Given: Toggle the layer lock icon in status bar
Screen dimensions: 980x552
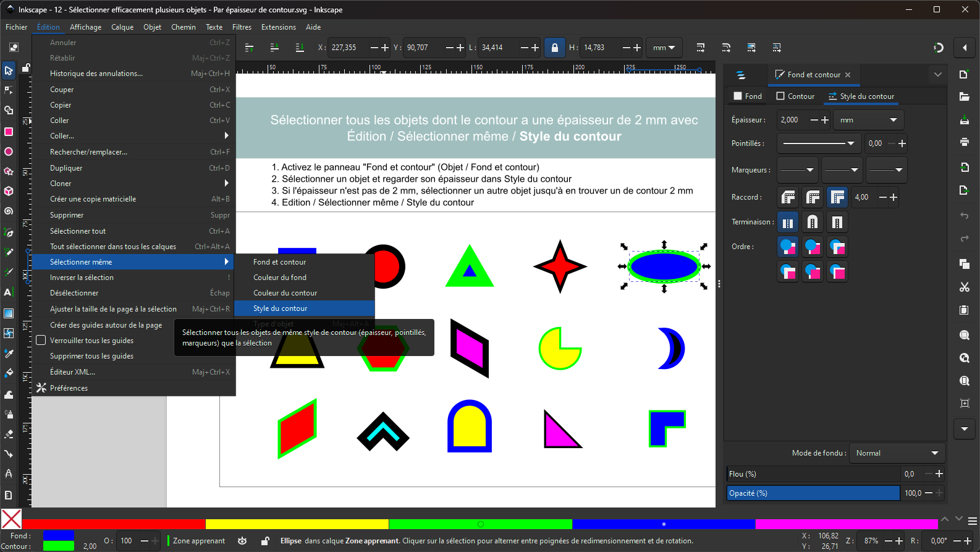Looking at the screenshot, I should tap(265, 541).
